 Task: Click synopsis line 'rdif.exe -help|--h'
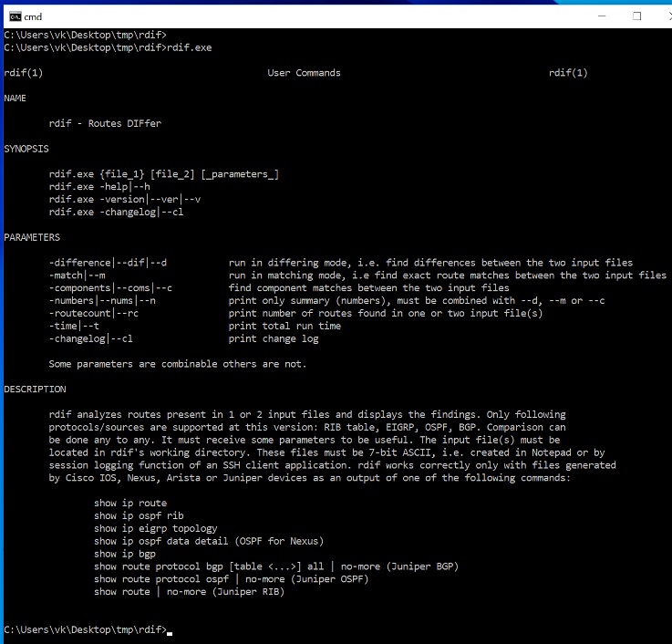click(99, 186)
